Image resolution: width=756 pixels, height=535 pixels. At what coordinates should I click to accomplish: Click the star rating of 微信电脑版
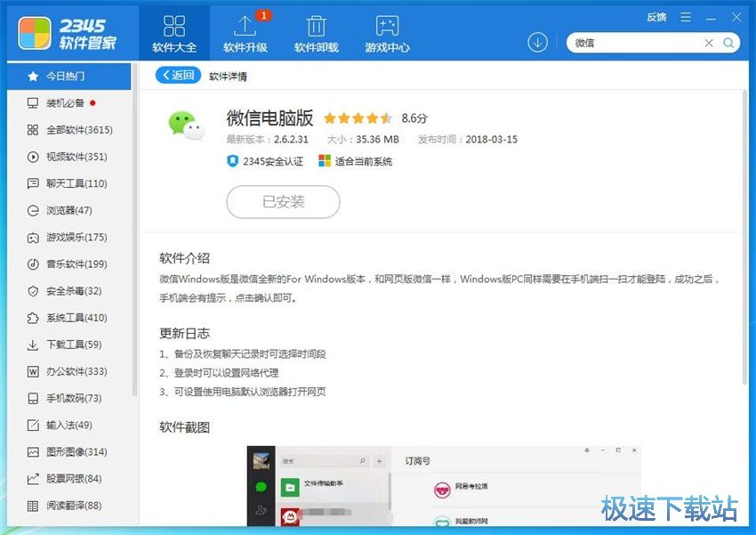(x=358, y=118)
